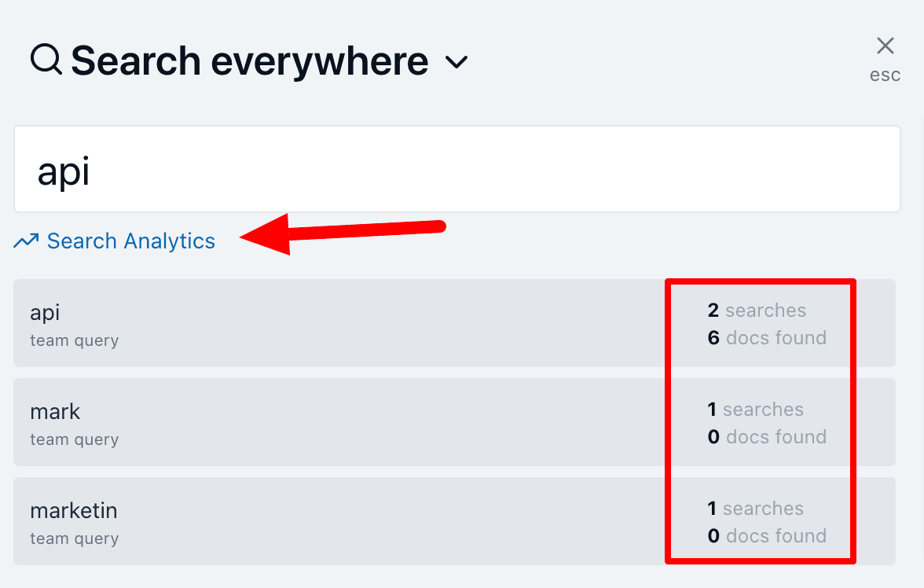Click the Search everywhere heading
Screen dimensions: 924x588
(249, 61)
